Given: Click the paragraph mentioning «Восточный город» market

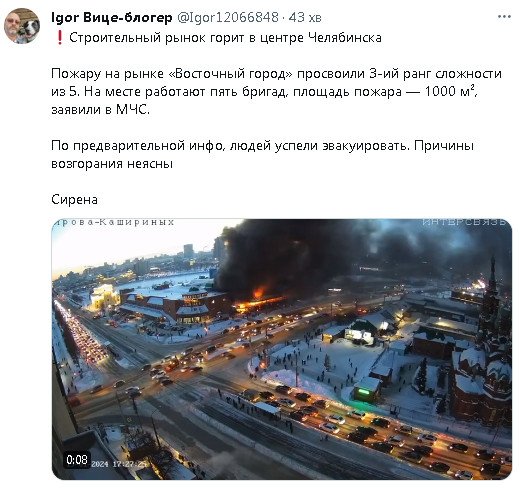Looking at the screenshot, I should pos(276,91).
